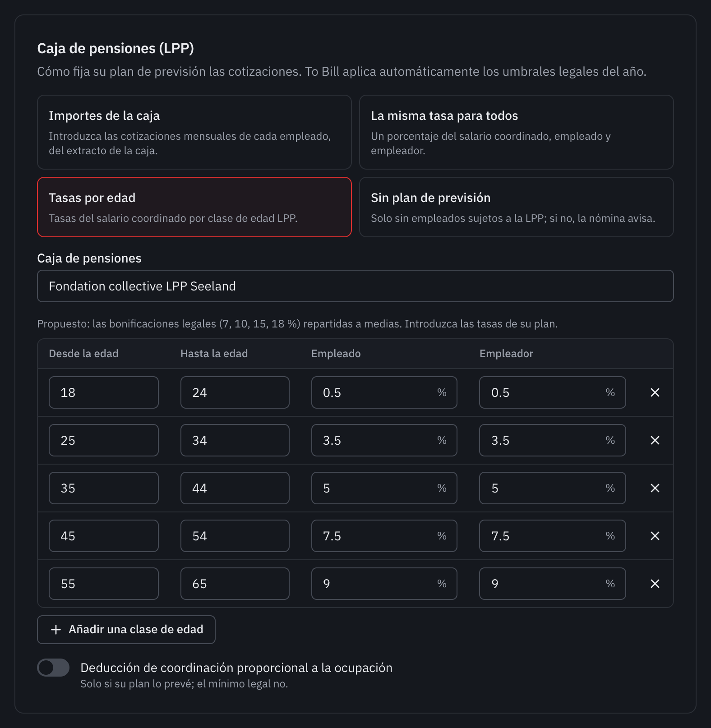Delete the 45–54 age class row

pyautogui.click(x=655, y=536)
